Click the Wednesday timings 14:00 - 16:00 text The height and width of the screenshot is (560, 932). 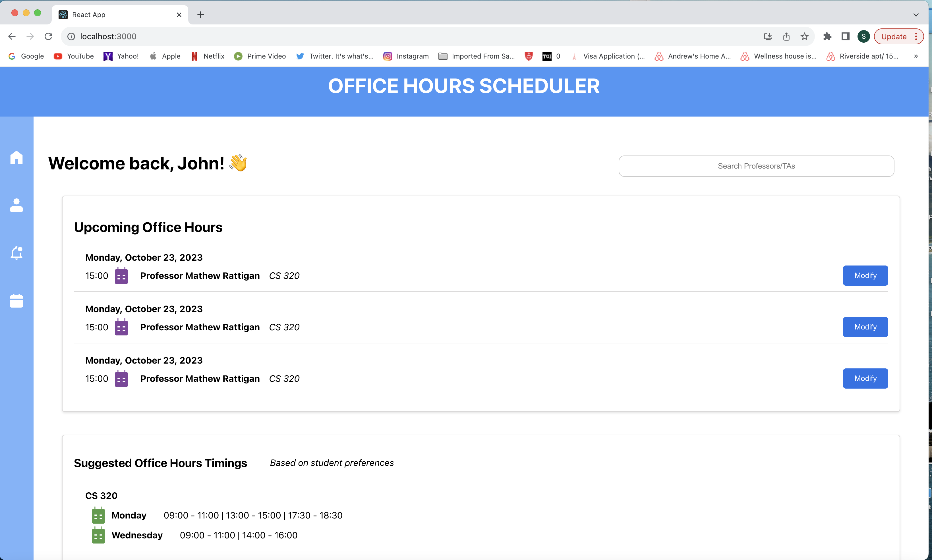270,536
